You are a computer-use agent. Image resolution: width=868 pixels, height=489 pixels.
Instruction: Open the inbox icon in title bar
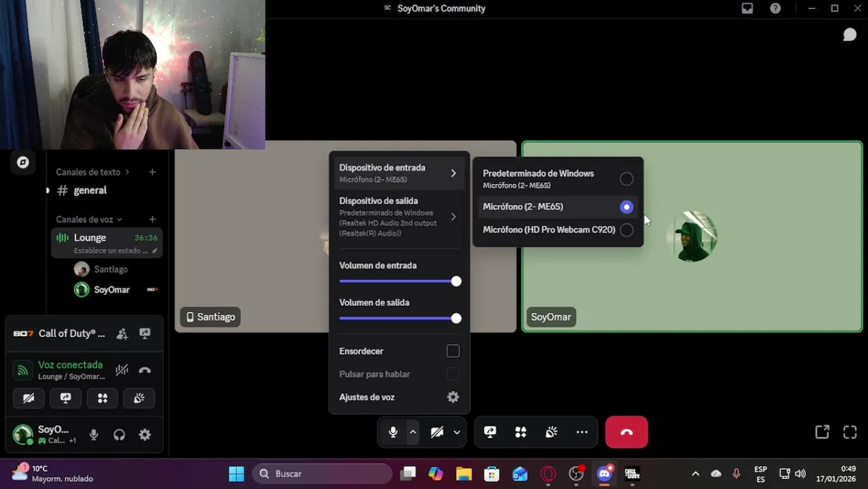coord(747,8)
